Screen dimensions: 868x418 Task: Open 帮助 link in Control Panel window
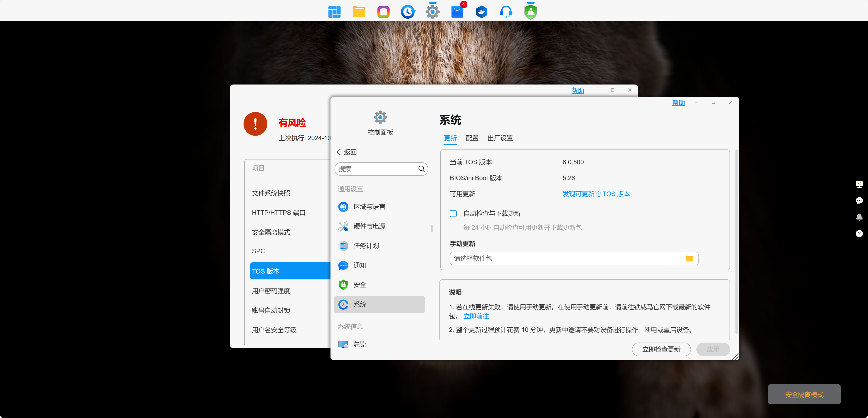pyautogui.click(x=678, y=103)
